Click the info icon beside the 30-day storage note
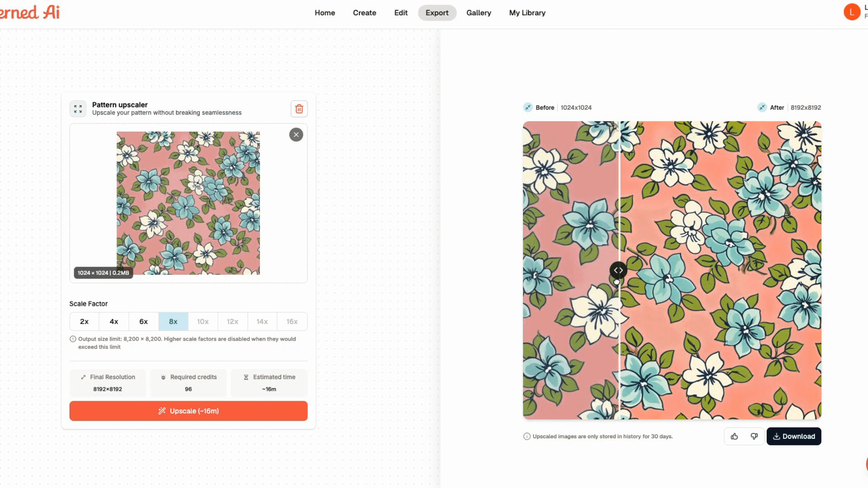The width and height of the screenshot is (868, 488). 527,436
